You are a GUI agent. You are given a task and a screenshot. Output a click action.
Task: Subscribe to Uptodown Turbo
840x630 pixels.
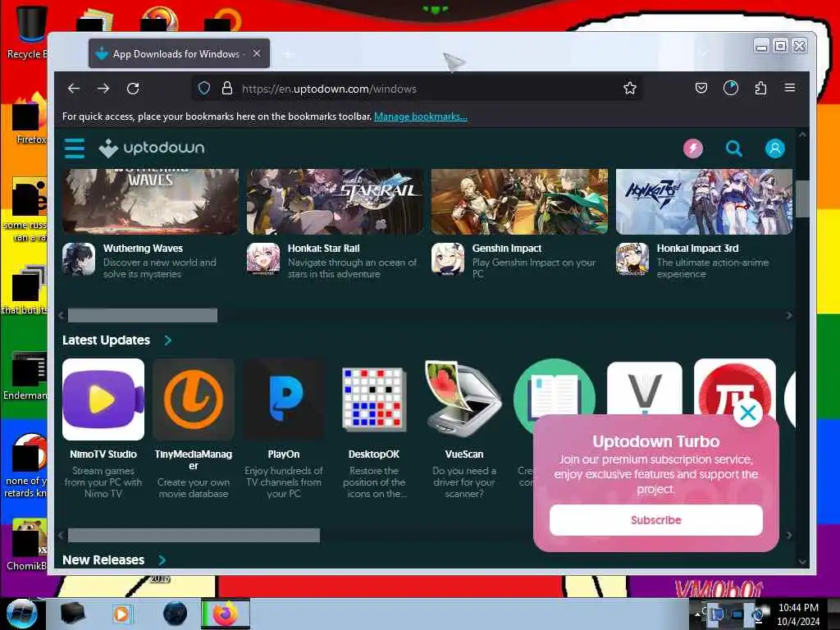click(655, 520)
